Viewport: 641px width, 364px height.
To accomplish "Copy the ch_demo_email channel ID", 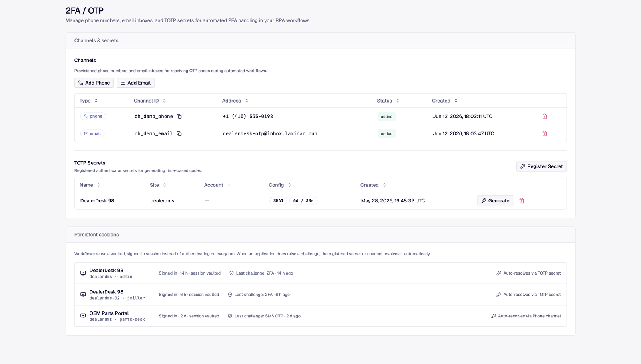I will point(179,134).
